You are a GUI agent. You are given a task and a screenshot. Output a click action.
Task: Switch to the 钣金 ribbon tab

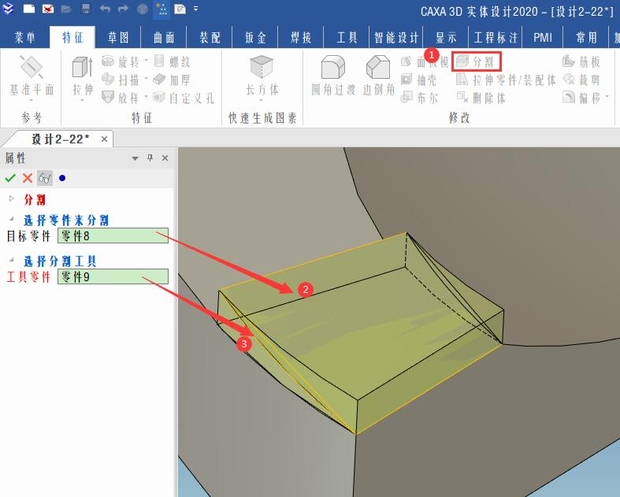[255, 38]
